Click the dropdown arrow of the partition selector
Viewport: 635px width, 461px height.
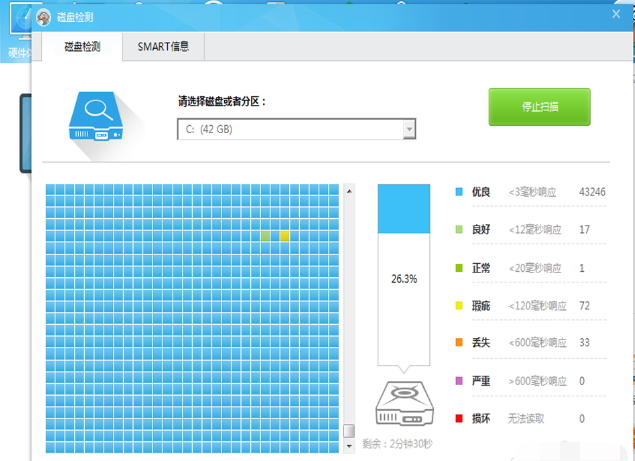click(408, 129)
